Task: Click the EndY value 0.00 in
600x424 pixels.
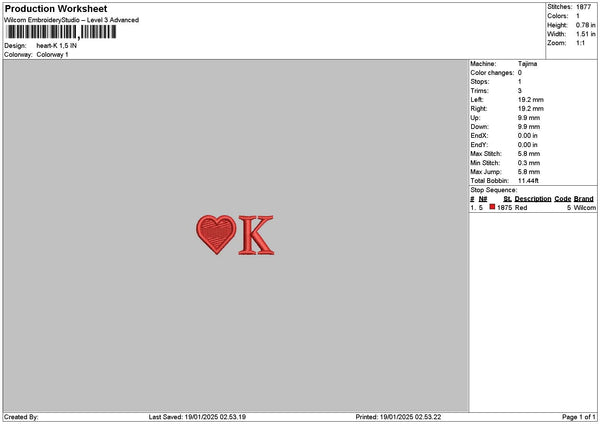Action: click(x=528, y=145)
